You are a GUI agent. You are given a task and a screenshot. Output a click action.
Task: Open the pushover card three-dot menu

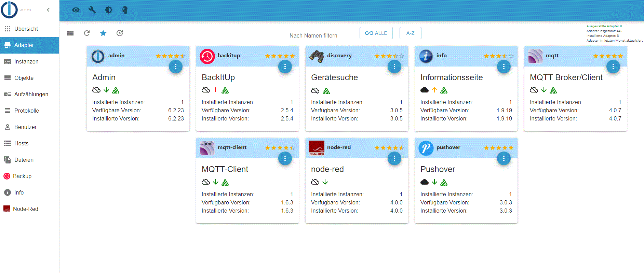504,158
